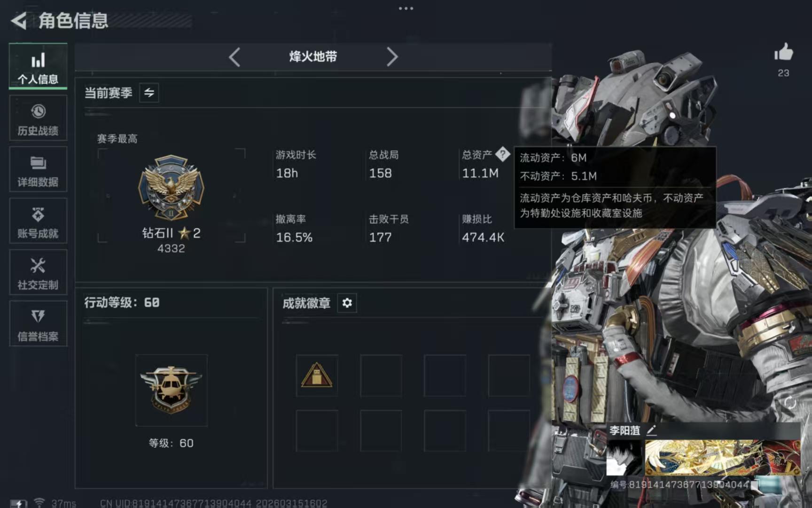
Task: Select the 烽火地带 mode title
Action: click(313, 57)
